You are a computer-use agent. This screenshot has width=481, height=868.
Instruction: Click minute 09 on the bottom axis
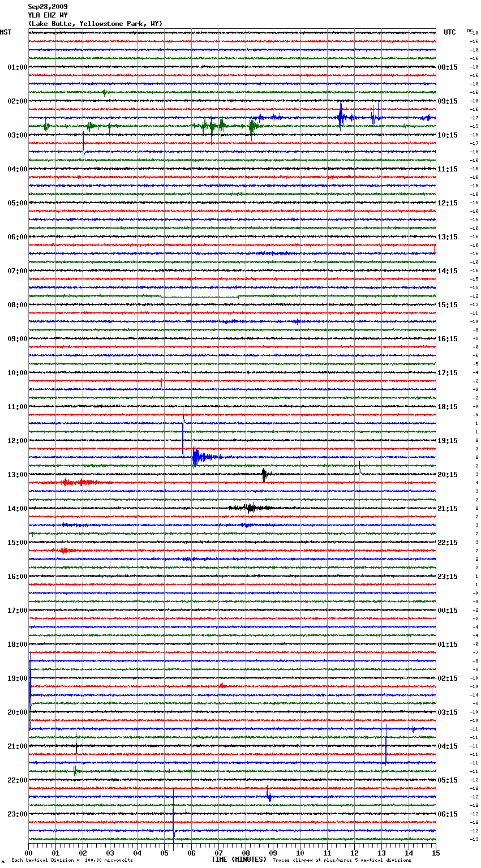273,852
